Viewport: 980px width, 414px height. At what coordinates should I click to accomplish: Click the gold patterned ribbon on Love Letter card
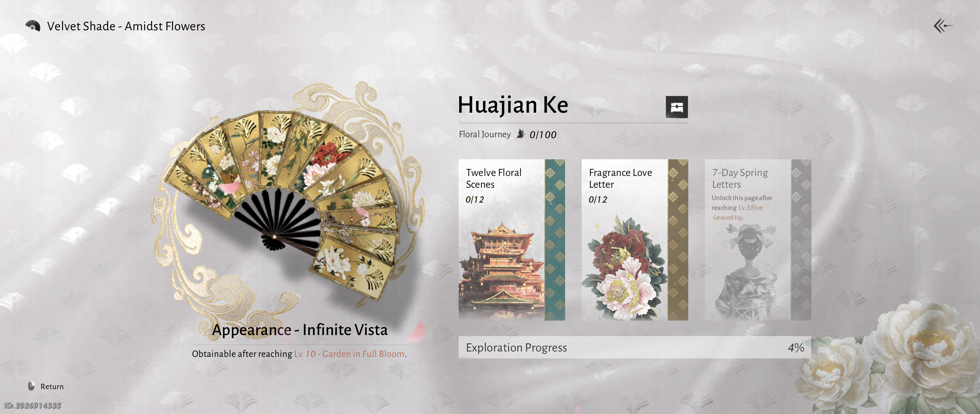pos(678,240)
